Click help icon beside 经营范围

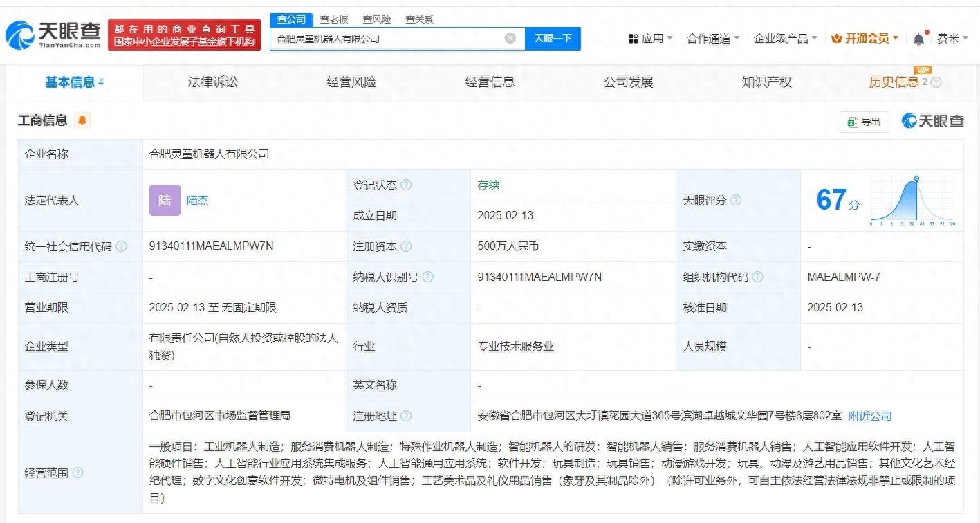coord(78,472)
